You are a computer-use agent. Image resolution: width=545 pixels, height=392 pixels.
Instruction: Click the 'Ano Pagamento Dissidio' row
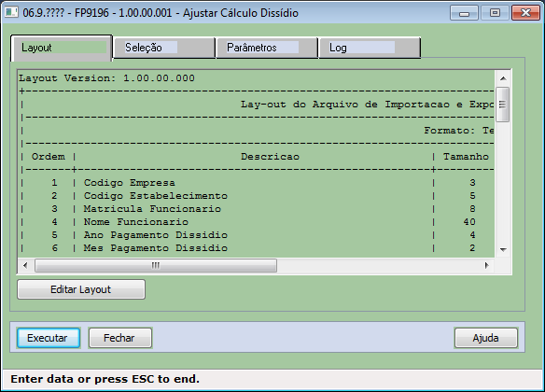257,235
